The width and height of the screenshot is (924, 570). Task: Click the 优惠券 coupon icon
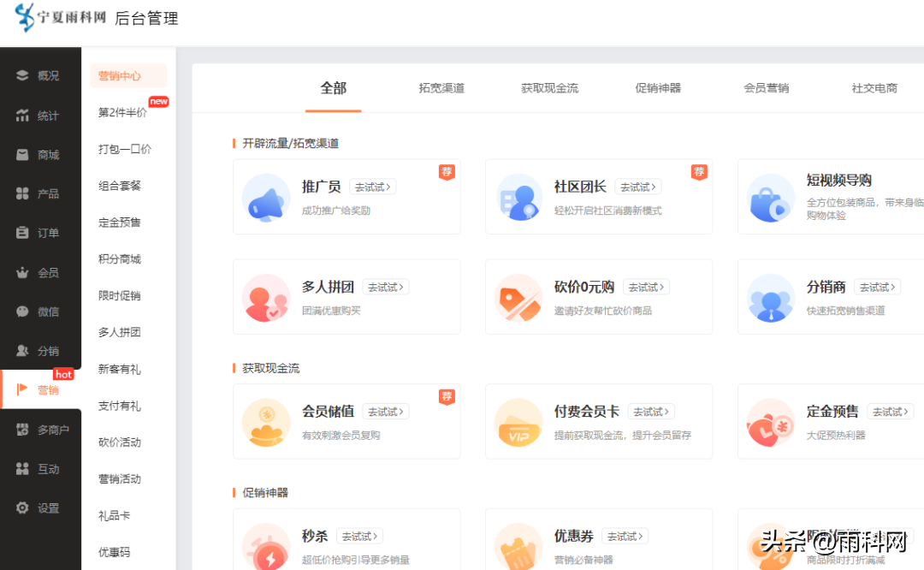click(x=518, y=546)
